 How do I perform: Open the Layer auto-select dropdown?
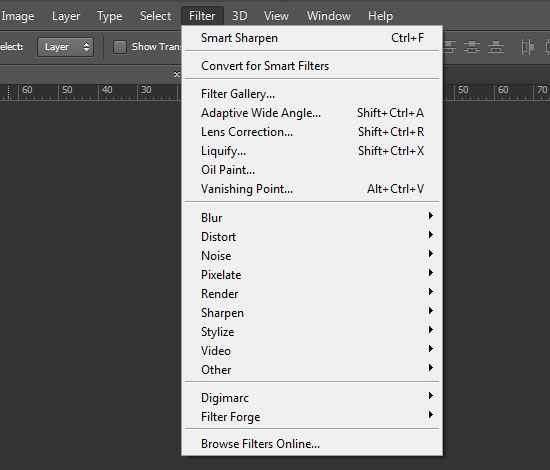click(x=65, y=47)
